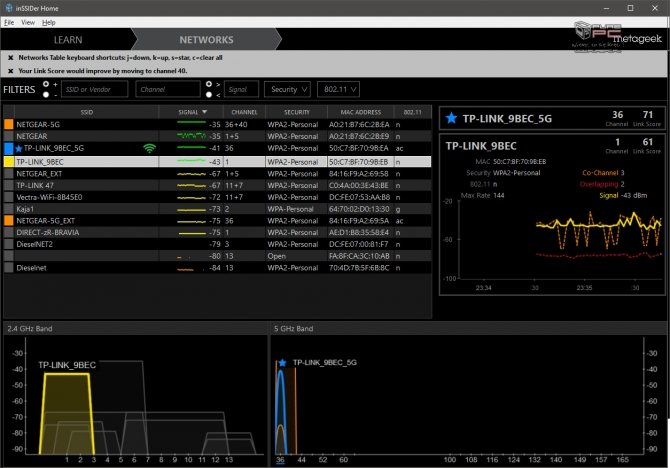The height and width of the screenshot is (468, 670).
Task: Click the Link Score 71 value
Action: coord(647,115)
